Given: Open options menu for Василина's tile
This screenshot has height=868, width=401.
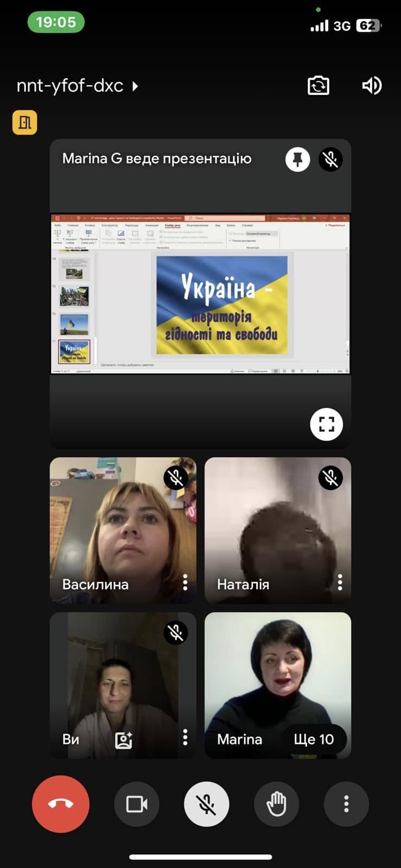Looking at the screenshot, I should [x=185, y=583].
